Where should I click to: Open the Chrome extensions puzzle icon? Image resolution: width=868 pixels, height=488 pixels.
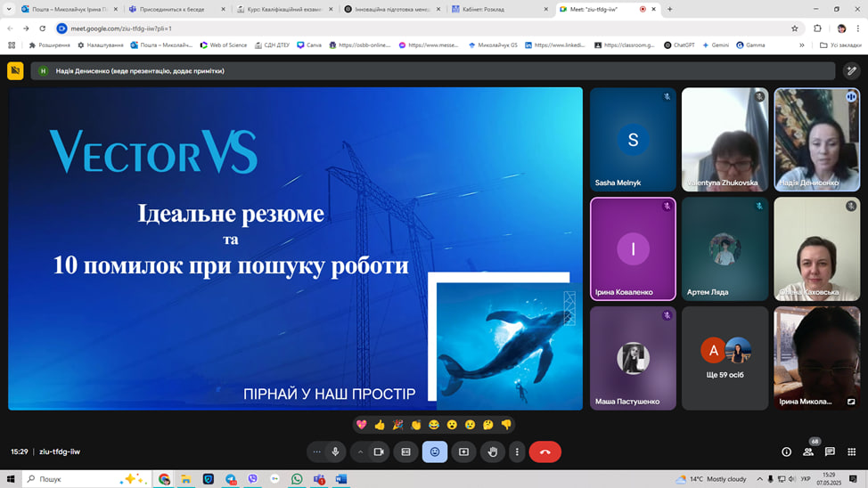tap(817, 28)
